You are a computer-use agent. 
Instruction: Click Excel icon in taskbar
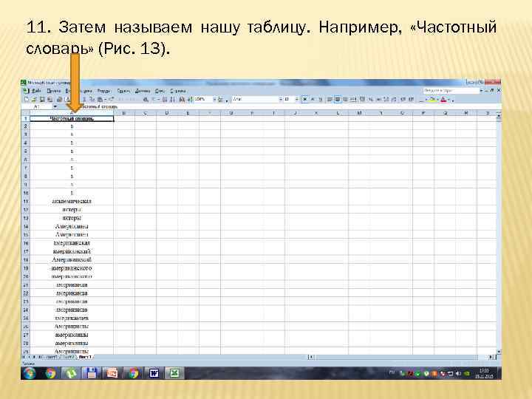pyautogui.click(x=174, y=373)
